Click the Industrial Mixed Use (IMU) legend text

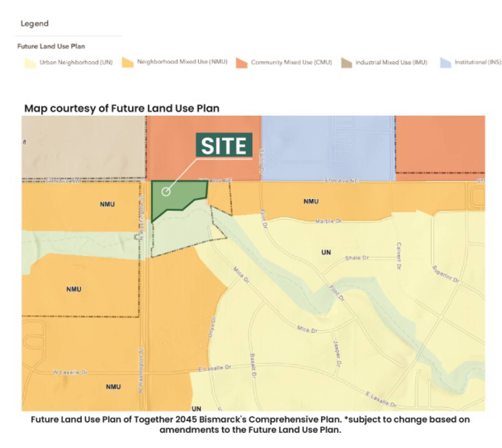click(x=391, y=62)
